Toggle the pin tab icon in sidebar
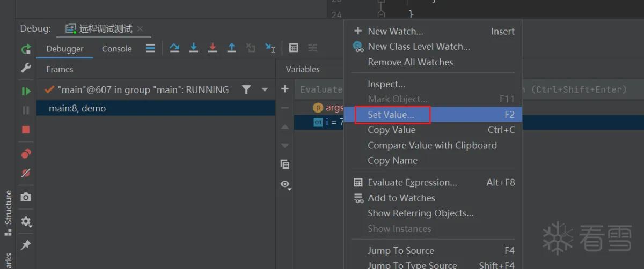The image size is (644, 269). tap(26, 245)
